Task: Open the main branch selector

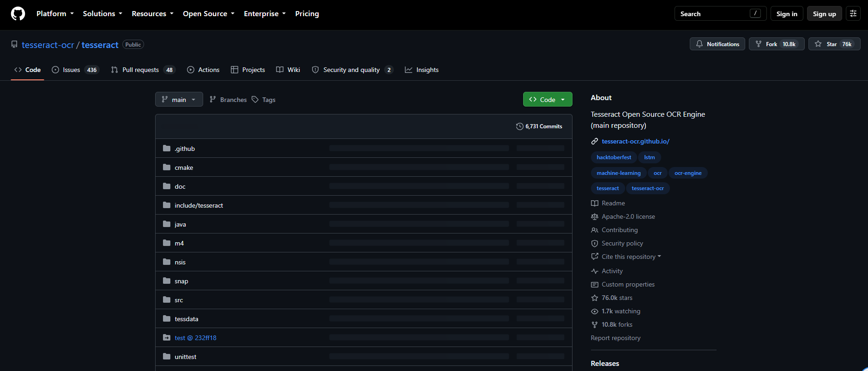Action: pos(179,100)
